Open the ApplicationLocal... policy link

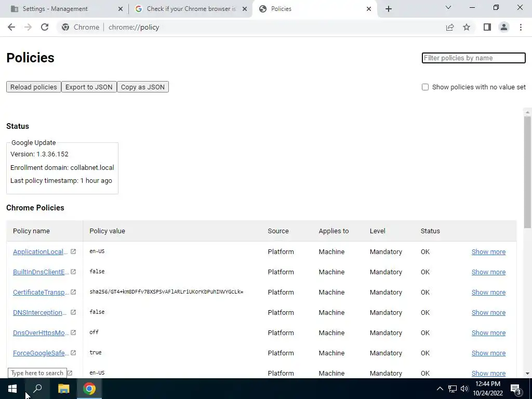pyautogui.click(x=40, y=252)
